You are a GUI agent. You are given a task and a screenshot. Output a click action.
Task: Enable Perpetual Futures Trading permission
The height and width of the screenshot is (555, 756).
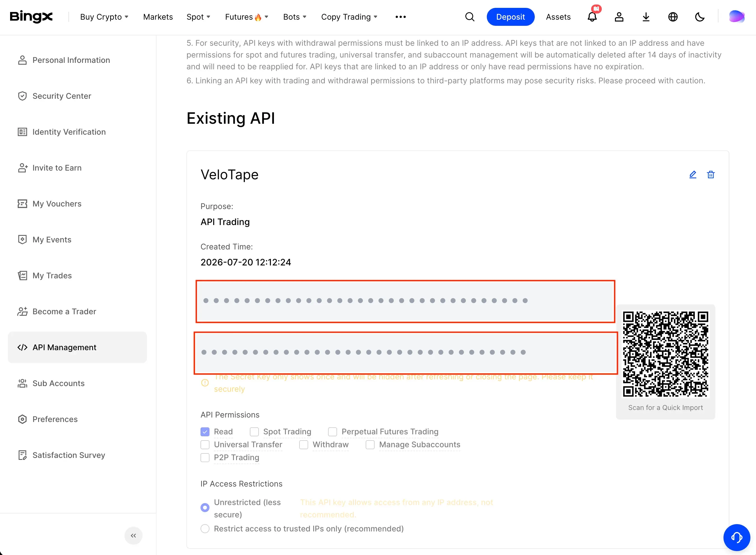332,432
